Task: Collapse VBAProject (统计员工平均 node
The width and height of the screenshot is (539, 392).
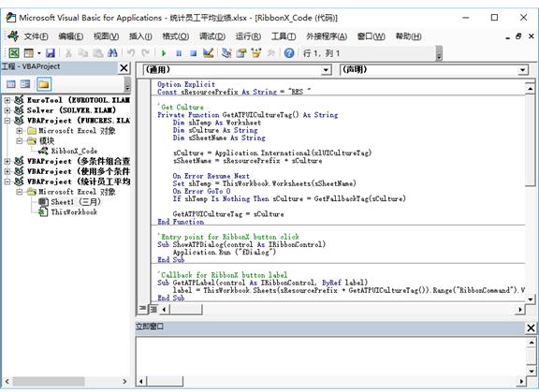Action: [x=7, y=181]
